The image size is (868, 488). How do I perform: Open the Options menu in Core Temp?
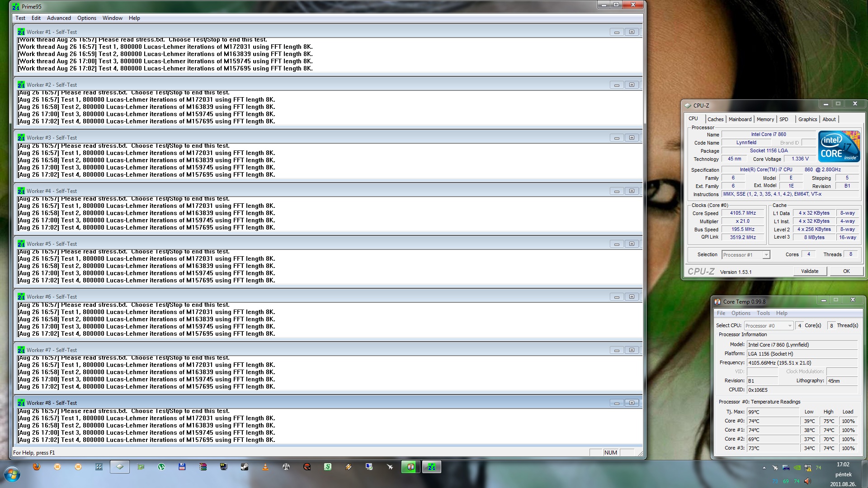[x=741, y=313]
